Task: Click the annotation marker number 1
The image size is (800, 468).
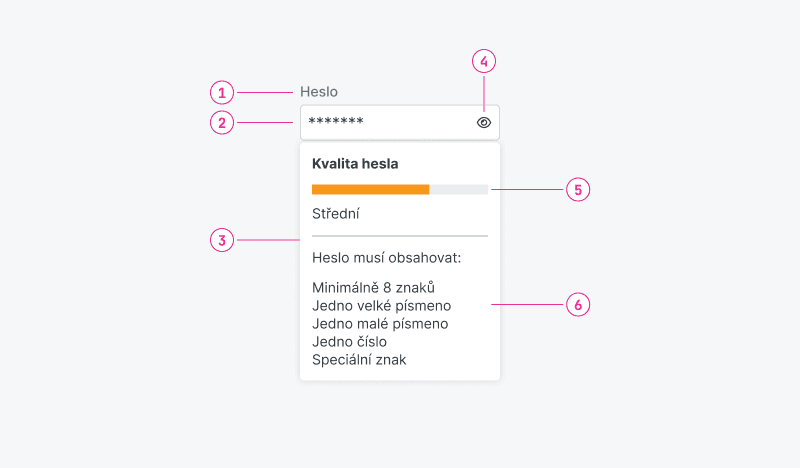Action: click(222, 92)
